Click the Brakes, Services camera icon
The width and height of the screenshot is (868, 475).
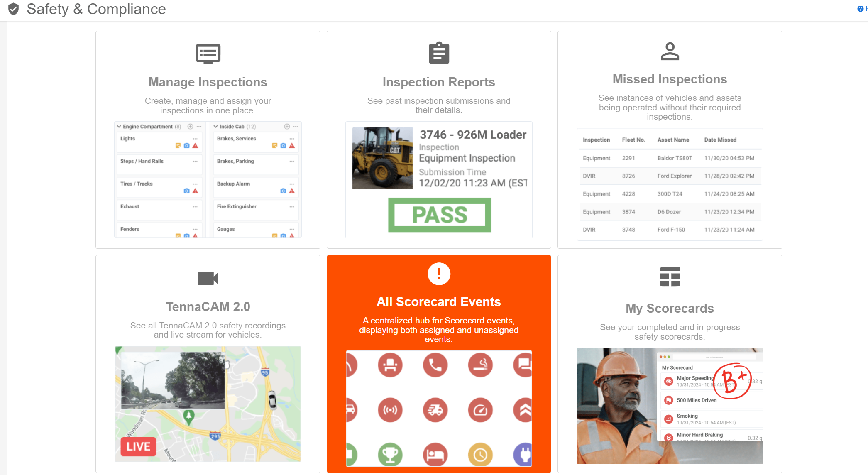pyautogui.click(x=283, y=146)
